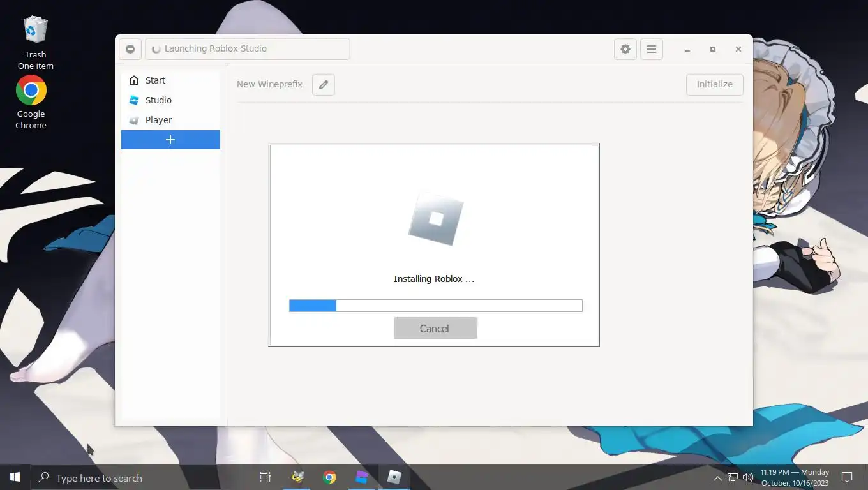Open the Trash desktop icon
Viewport: 868px width, 490px height.
(36, 43)
